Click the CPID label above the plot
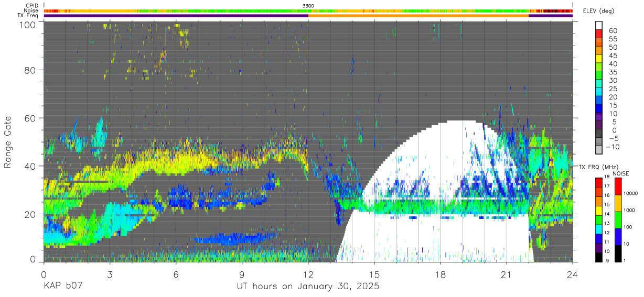 pyautogui.click(x=31, y=6)
